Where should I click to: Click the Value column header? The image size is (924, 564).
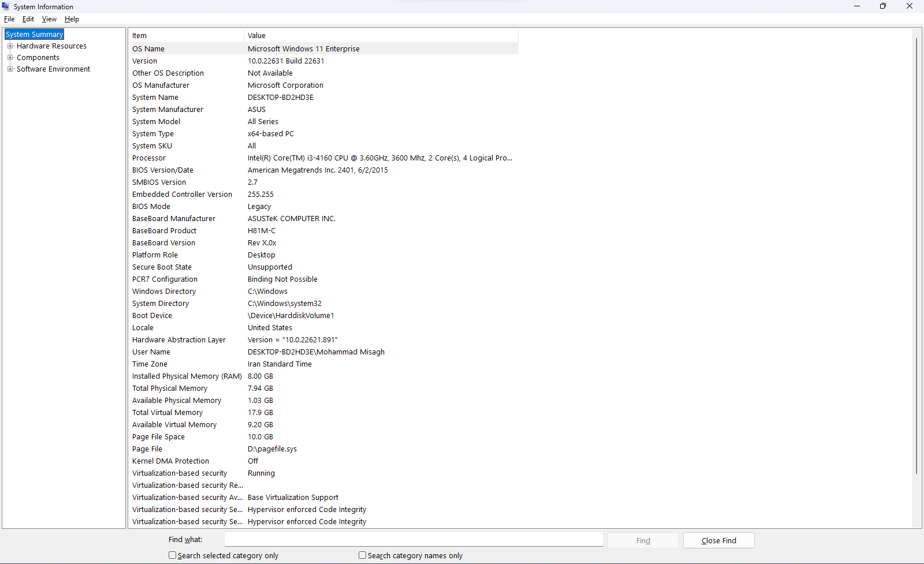pyautogui.click(x=381, y=36)
